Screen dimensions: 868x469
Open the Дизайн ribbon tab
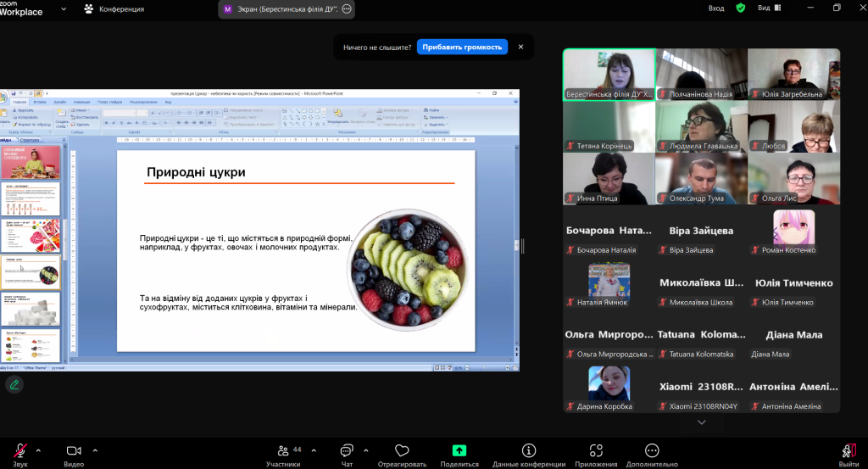coord(60,102)
